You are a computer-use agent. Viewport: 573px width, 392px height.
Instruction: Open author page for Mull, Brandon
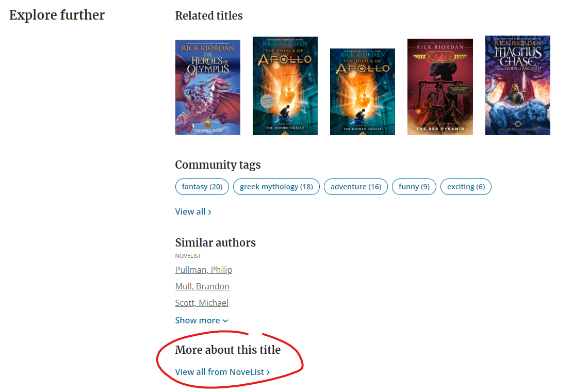pos(202,286)
